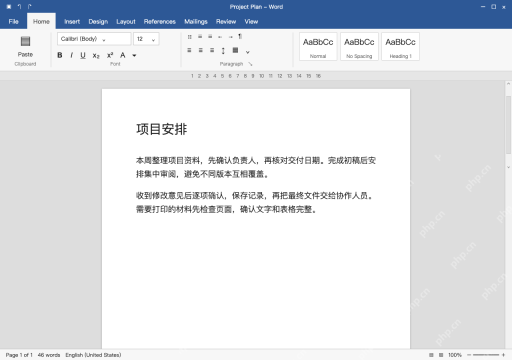Image resolution: width=512 pixels, height=360 pixels.
Task: Apply the No Spacing style
Action: pos(359,47)
